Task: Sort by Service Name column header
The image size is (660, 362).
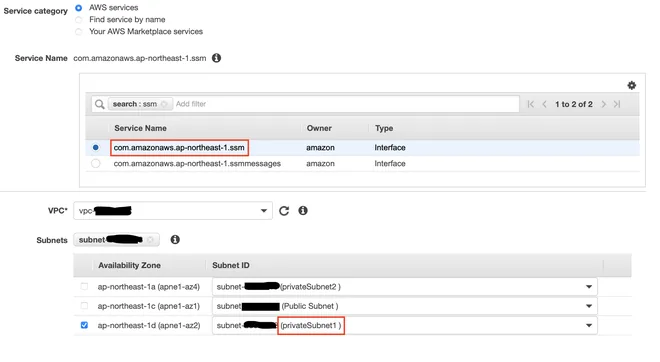Action: click(140, 128)
